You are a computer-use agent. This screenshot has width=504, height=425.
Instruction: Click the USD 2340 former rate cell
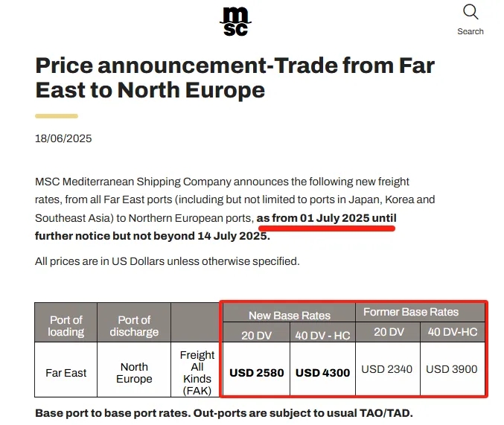tap(386, 369)
